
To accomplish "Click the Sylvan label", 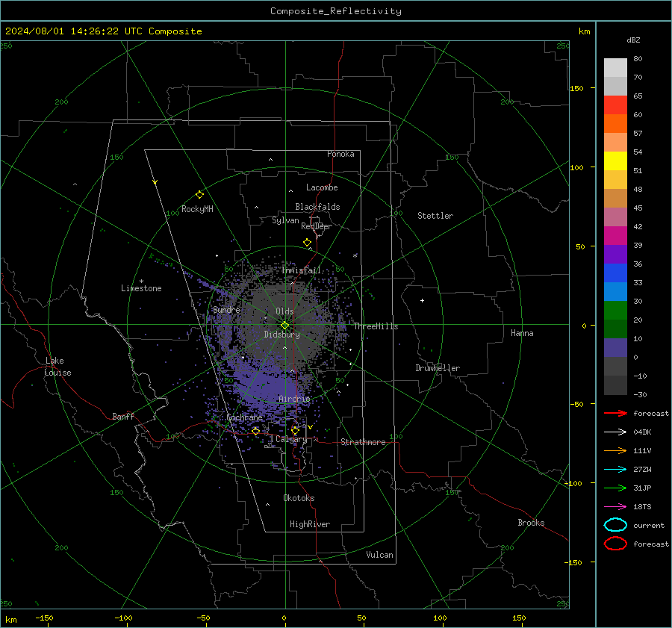I will [x=285, y=220].
